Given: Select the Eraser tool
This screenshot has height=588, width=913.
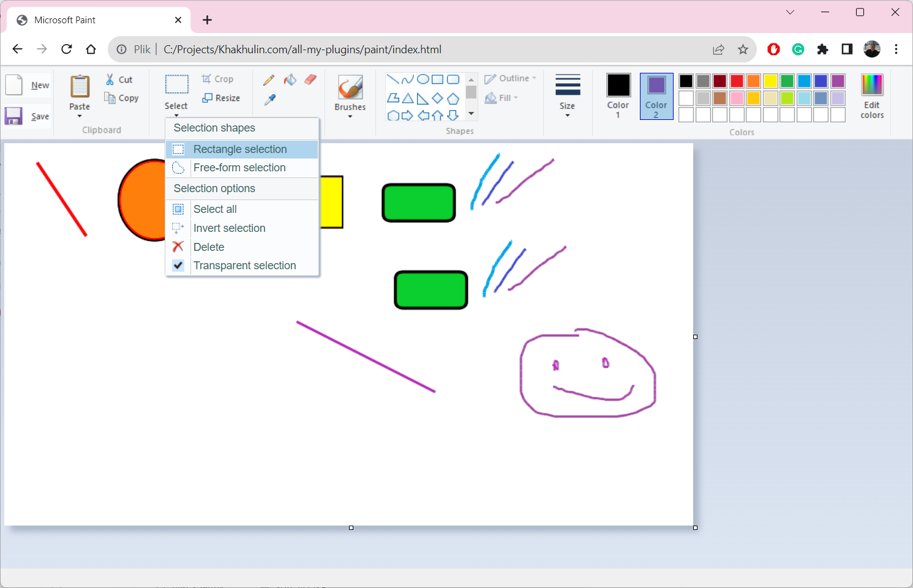Looking at the screenshot, I should tap(310, 80).
